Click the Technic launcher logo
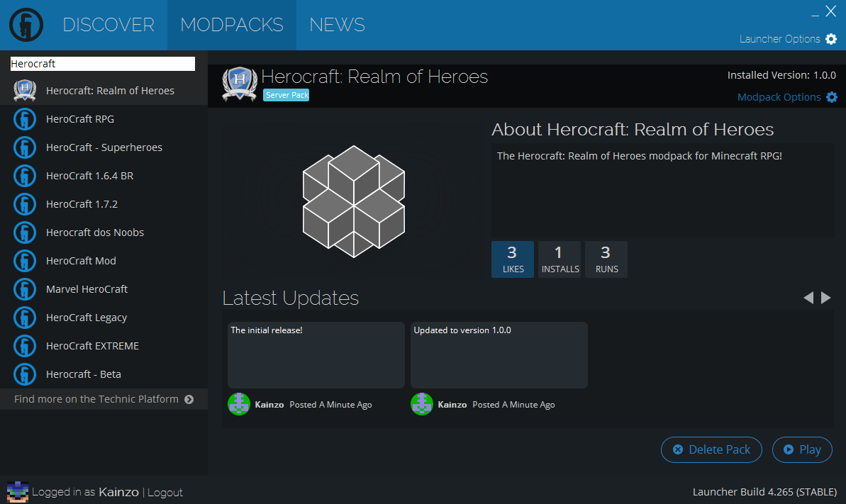The height and width of the screenshot is (504, 846). (x=26, y=25)
